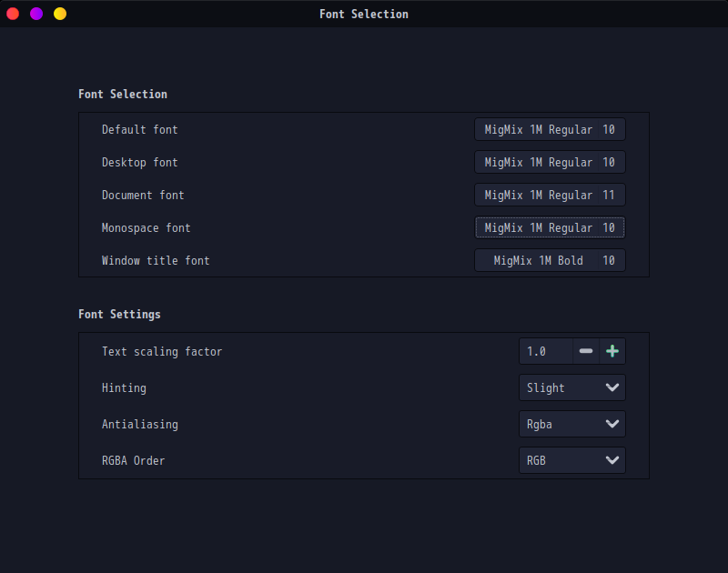Change the Desktop font selection

click(550, 162)
